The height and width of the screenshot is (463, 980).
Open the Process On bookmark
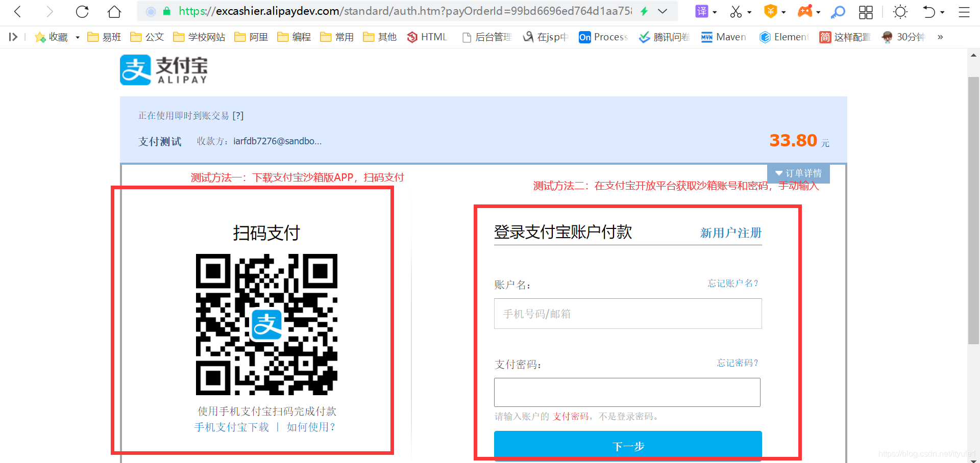pyautogui.click(x=603, y=37)
